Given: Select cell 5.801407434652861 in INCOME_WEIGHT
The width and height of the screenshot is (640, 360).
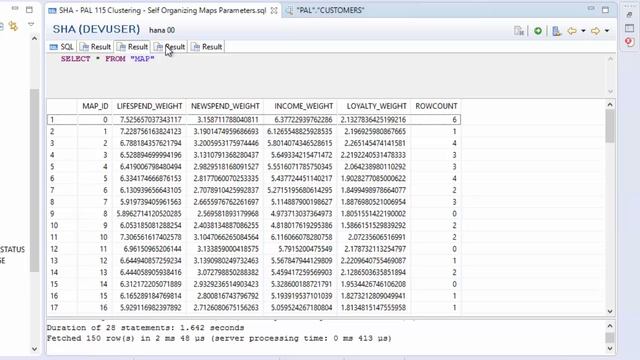Looking at the screenshot, I should pyautogui.click(x=300, y=143).
